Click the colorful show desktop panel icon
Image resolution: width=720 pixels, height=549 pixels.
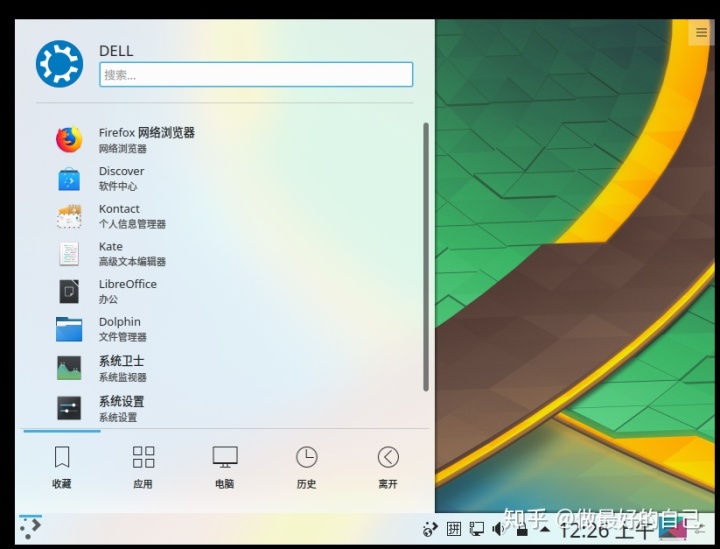[x=673, y=529]
